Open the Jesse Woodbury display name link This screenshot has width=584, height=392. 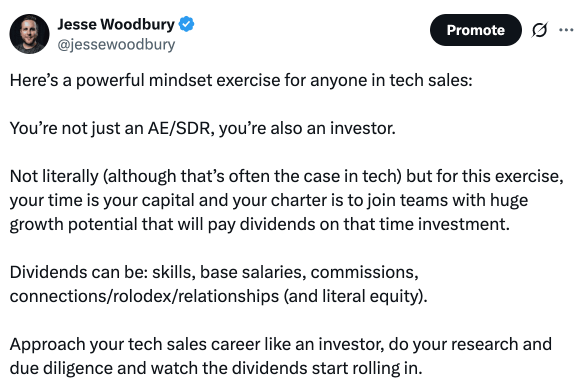116,24
